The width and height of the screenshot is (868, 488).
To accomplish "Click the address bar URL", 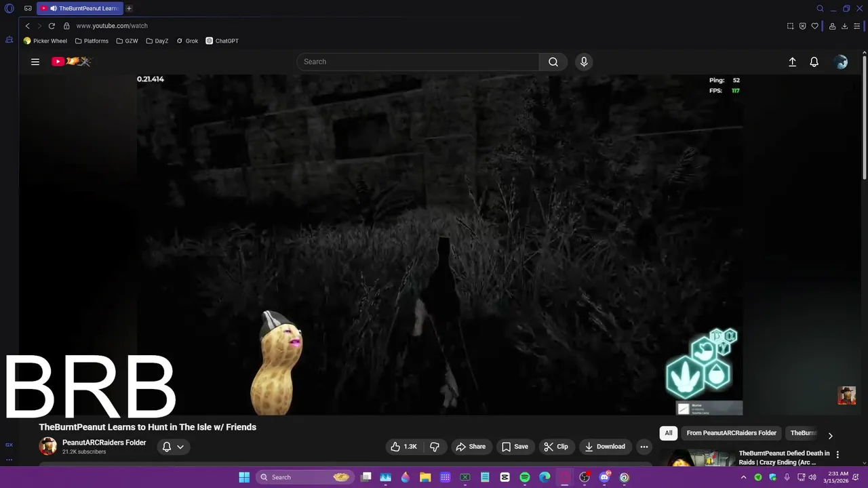I will 112,26.
